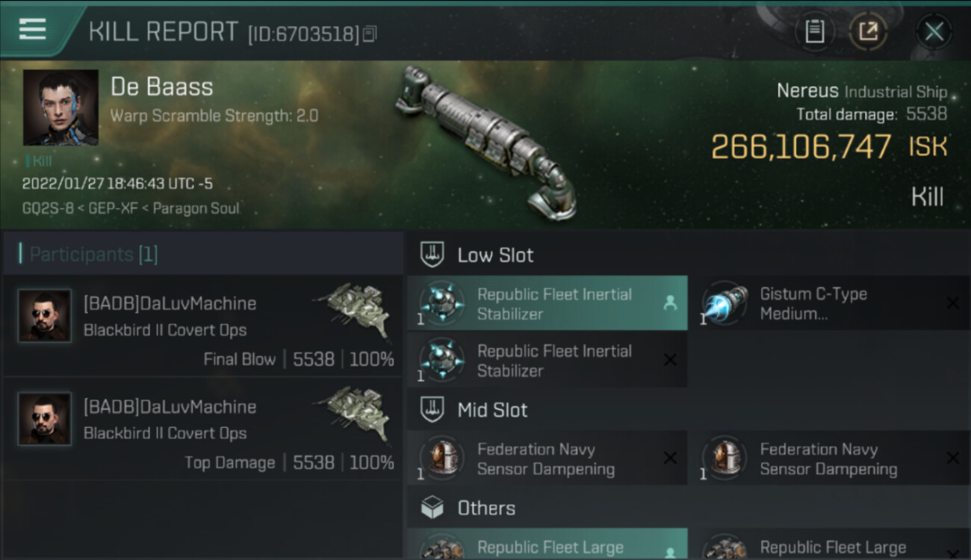Select second Republic Fleet Inertial Stabilizer row

point(547,361)
